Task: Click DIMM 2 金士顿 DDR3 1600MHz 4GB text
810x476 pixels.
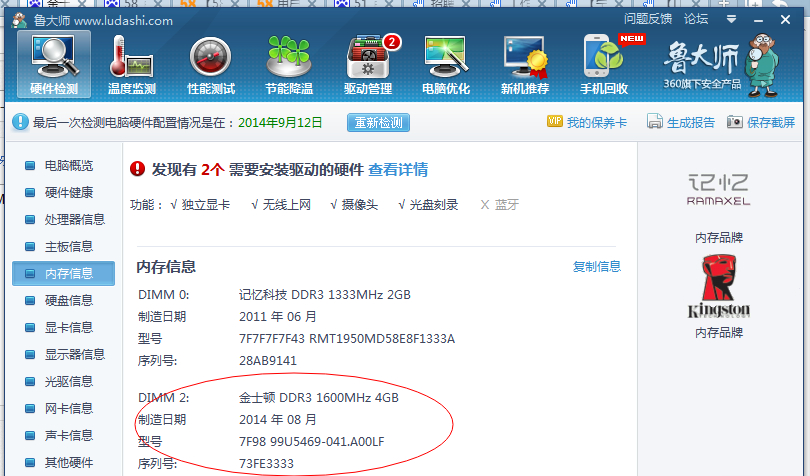Action: [x=319, y=398]
